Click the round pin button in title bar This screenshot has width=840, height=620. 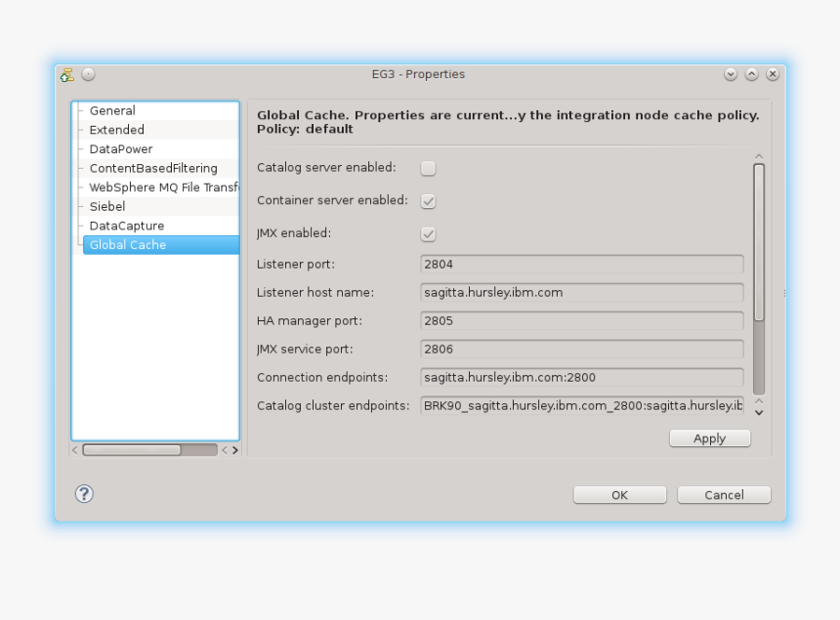click(88, 74)
